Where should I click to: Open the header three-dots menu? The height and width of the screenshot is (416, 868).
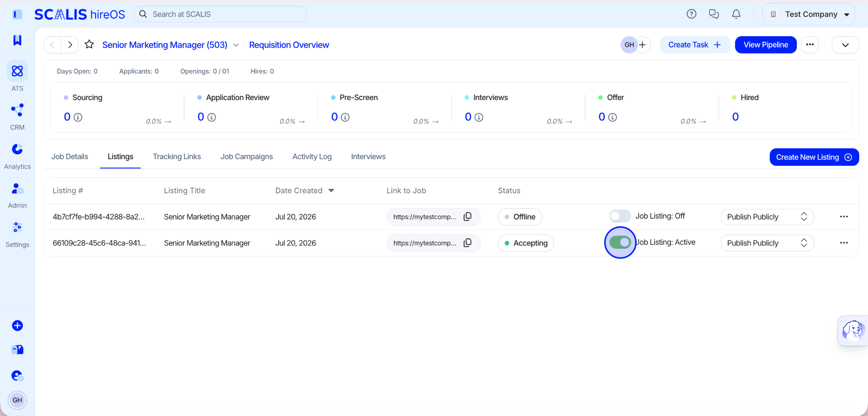[x=810, y=45]
